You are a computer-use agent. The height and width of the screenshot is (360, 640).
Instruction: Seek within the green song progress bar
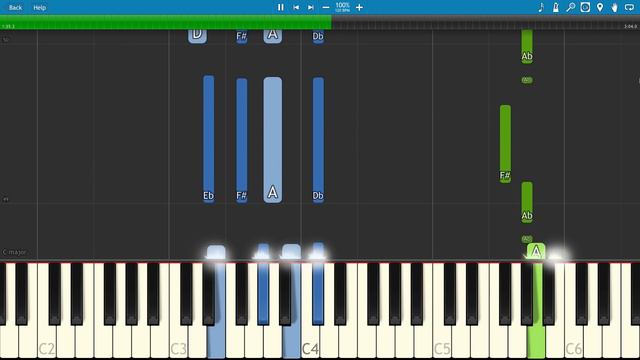coord(166,22)
